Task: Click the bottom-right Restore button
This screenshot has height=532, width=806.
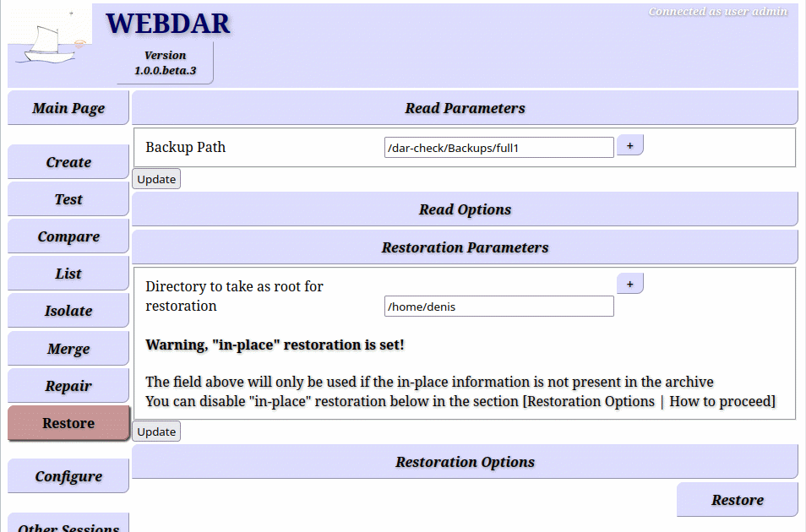Action: pos(737,500)
